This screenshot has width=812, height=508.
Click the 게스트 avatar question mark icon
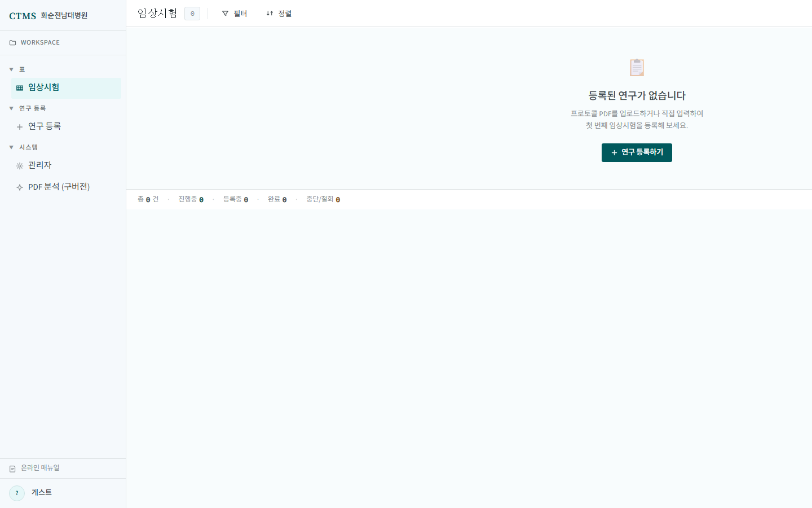click(17, 493)
